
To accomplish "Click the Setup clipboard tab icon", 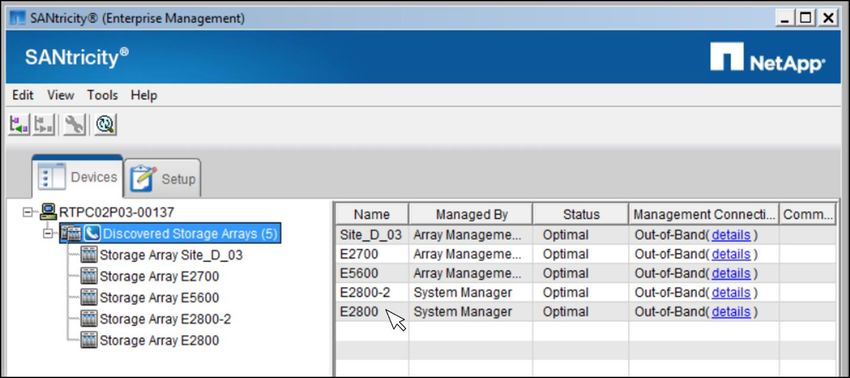I will 143,178.
